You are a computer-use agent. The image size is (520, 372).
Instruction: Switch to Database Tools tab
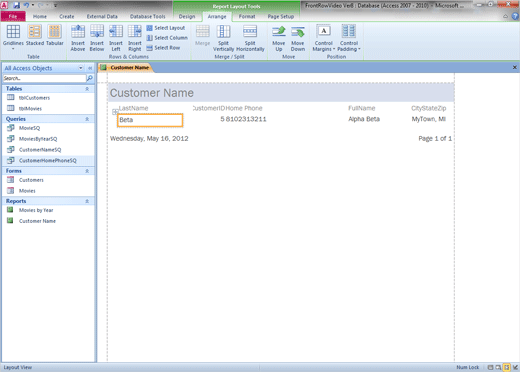pos(148,16)
